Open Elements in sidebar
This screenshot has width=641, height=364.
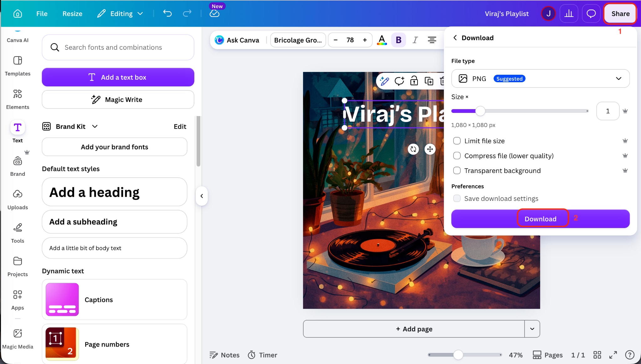[18, 99]
